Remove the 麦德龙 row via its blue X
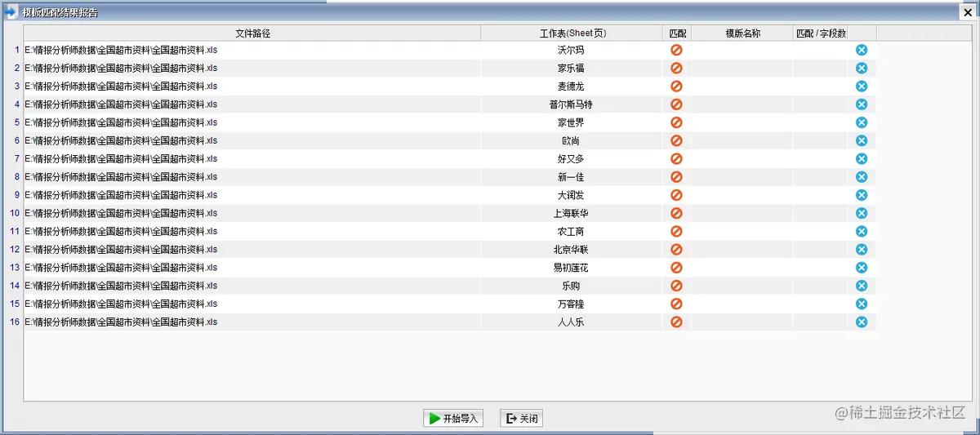This screenshot has width=980, height=435. pyautogui.click(x=862, y=86)
